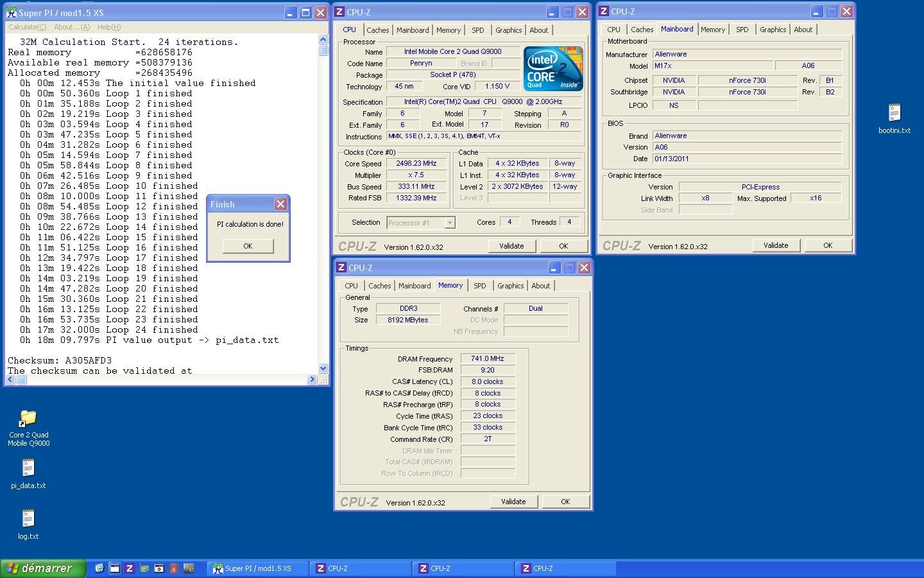Click the FSB:DRAM ratio value 9:20
The height and width of the screenshot is (578, 924).
tap(488, 370)
